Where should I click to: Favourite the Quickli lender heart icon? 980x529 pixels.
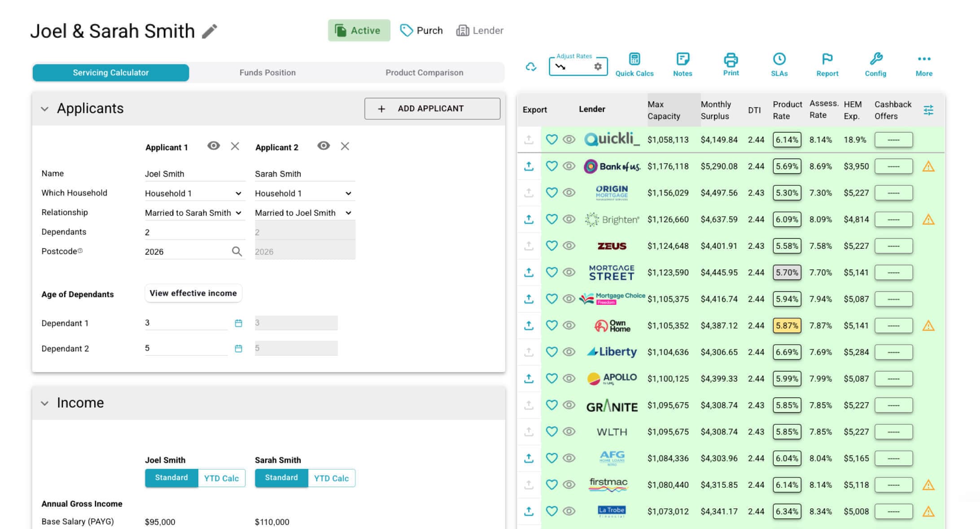pyautogui.click(x=551, y=139)
